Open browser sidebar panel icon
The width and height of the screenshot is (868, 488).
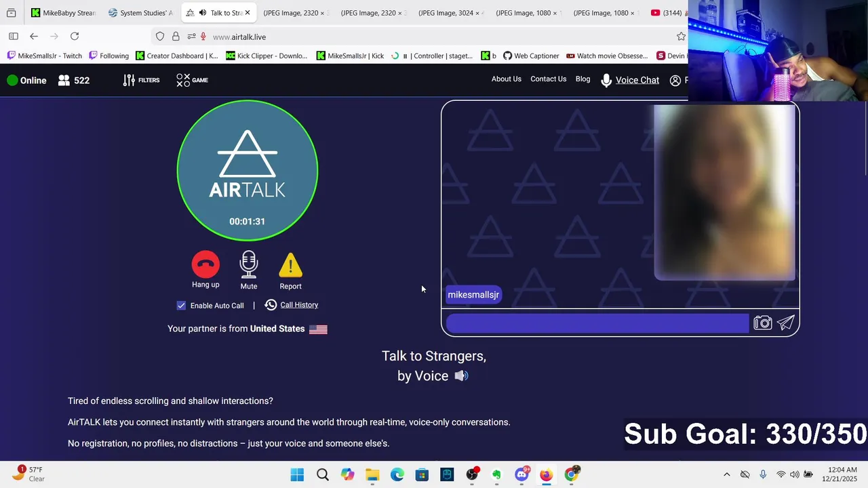coord(14,37)
